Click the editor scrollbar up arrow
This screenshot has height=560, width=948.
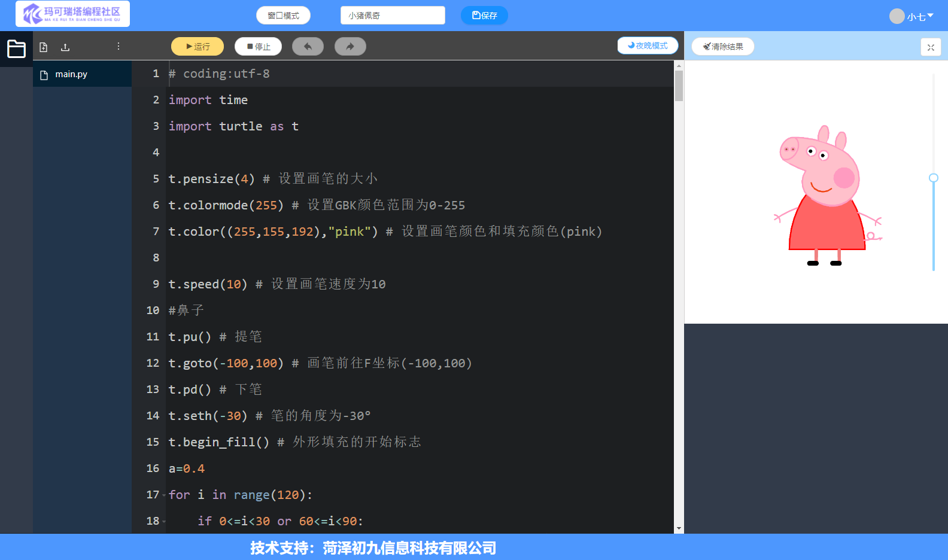tap(679, 65)
